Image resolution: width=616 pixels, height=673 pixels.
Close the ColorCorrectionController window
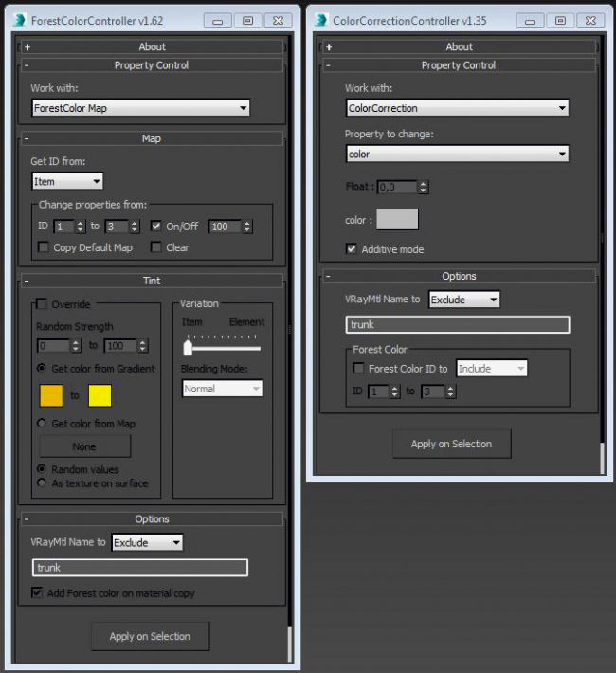tap(590, 21)
